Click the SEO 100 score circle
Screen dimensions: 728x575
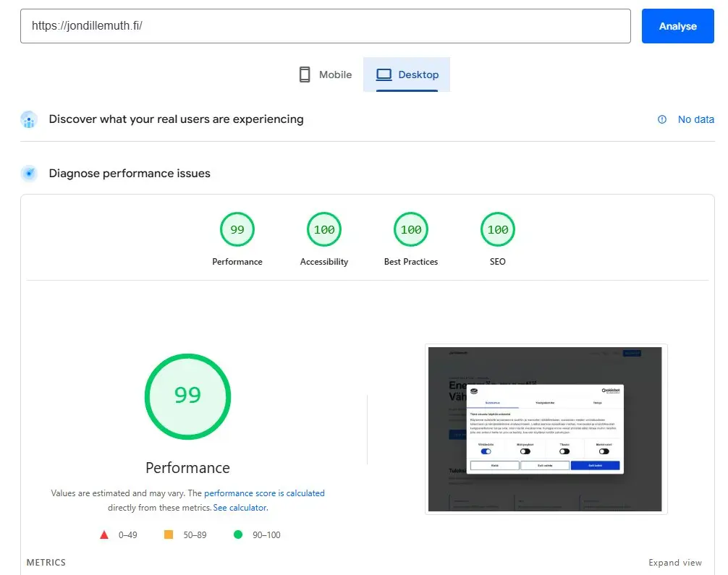(x=497, y=229)
